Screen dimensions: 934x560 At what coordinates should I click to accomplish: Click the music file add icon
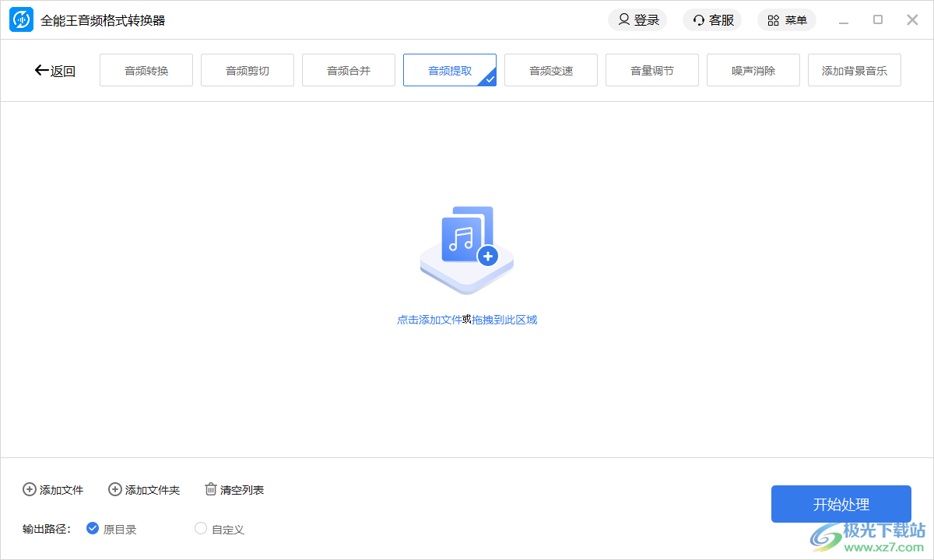(x=467, y=250)
